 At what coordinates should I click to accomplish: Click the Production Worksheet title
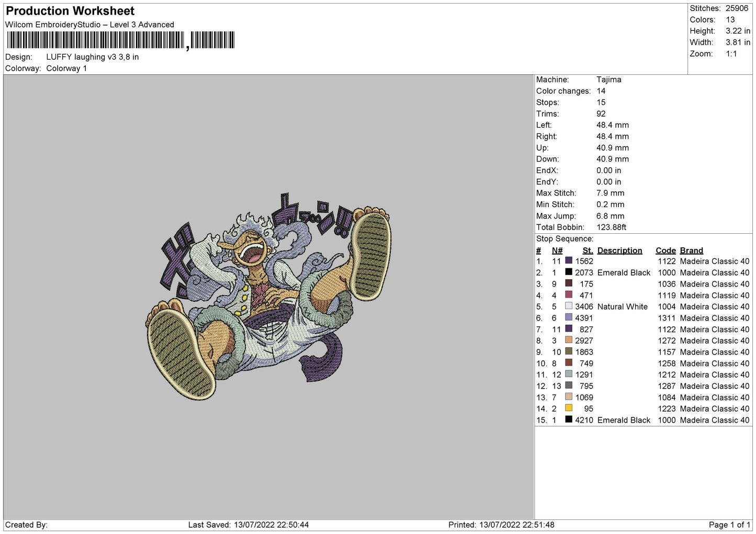coord(70,11)
